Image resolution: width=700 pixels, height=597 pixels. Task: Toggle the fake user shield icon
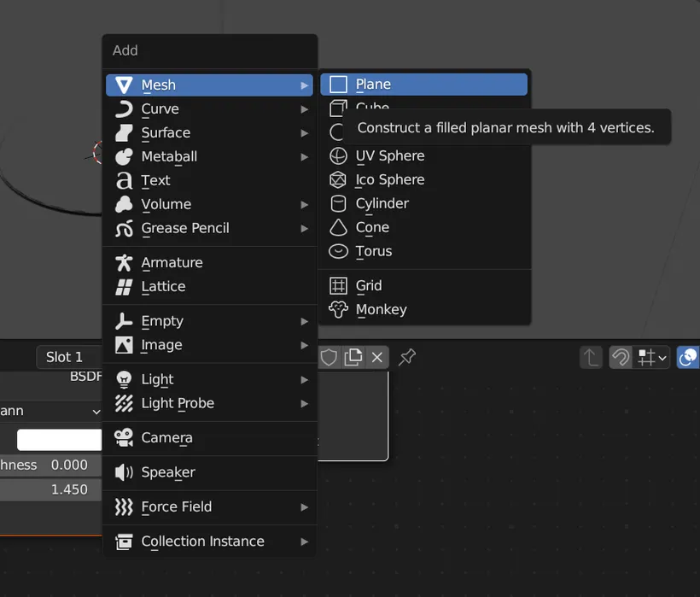point(329,358)
